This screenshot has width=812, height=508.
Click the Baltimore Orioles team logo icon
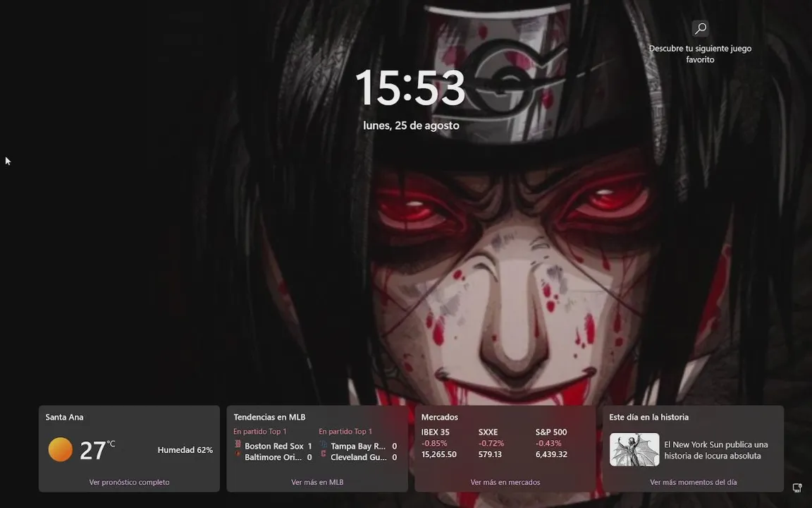(x=238, y=454)
